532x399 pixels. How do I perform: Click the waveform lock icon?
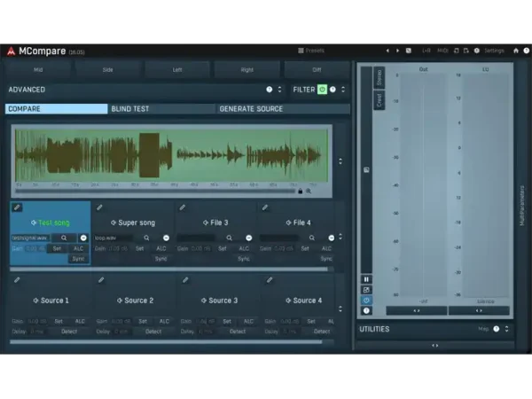pos(301,192)
